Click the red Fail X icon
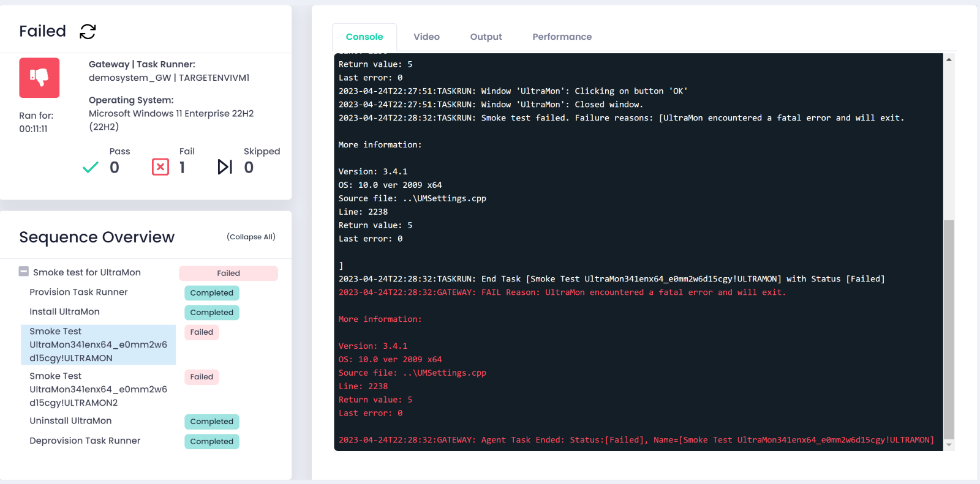The image size is (980, 484). 160,167
